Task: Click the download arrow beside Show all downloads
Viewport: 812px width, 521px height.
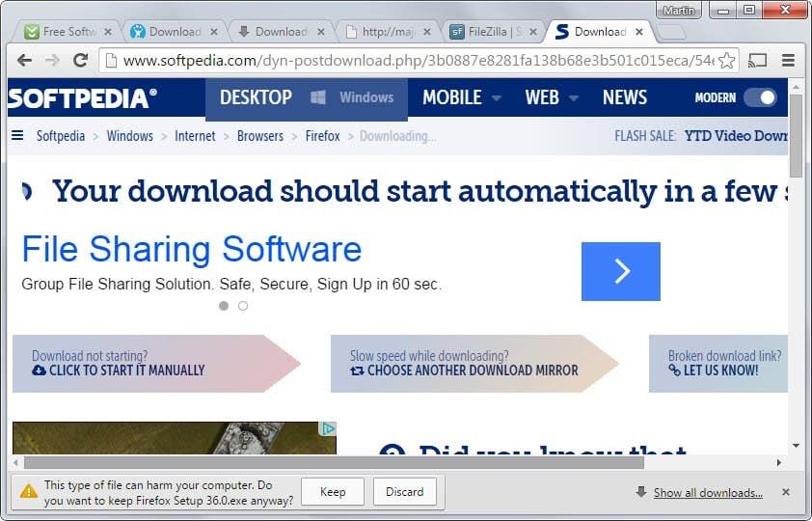Action: pyautogui.click(x=641, y=491)
